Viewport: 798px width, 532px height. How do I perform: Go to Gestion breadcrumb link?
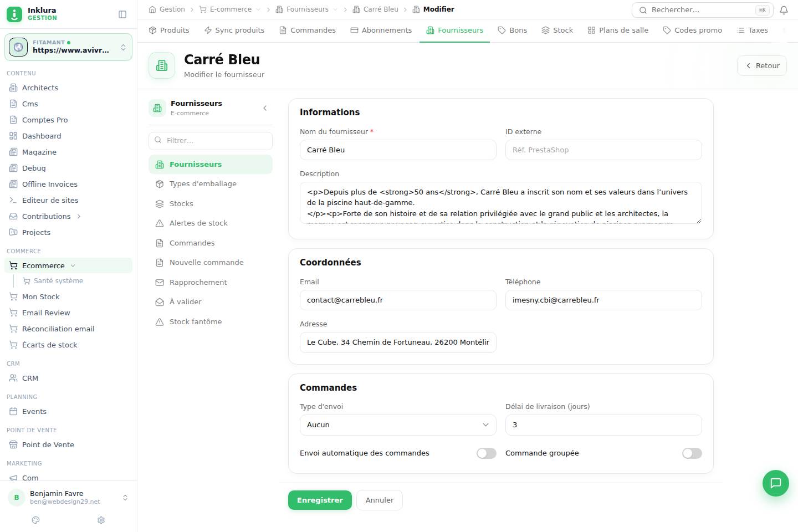coord(167,9)
